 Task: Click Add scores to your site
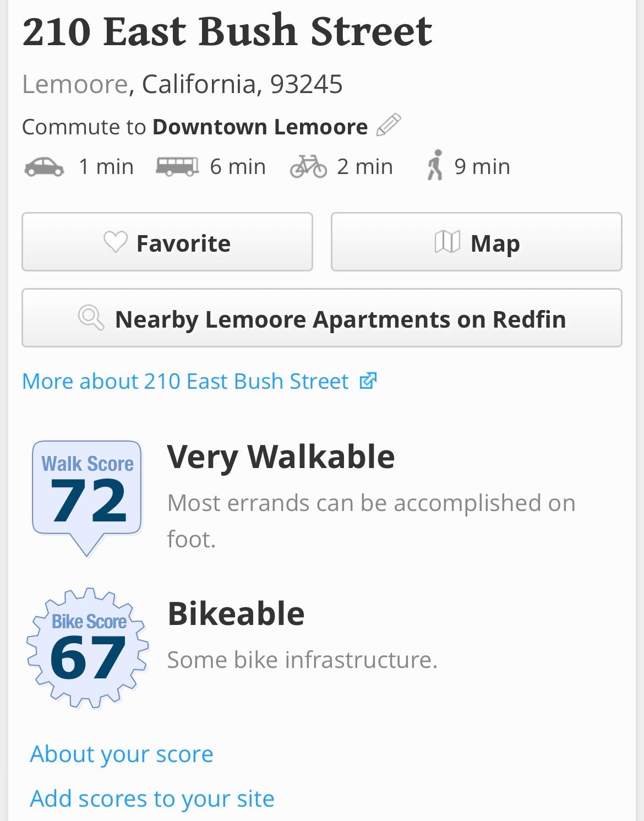tap(152, 798)
